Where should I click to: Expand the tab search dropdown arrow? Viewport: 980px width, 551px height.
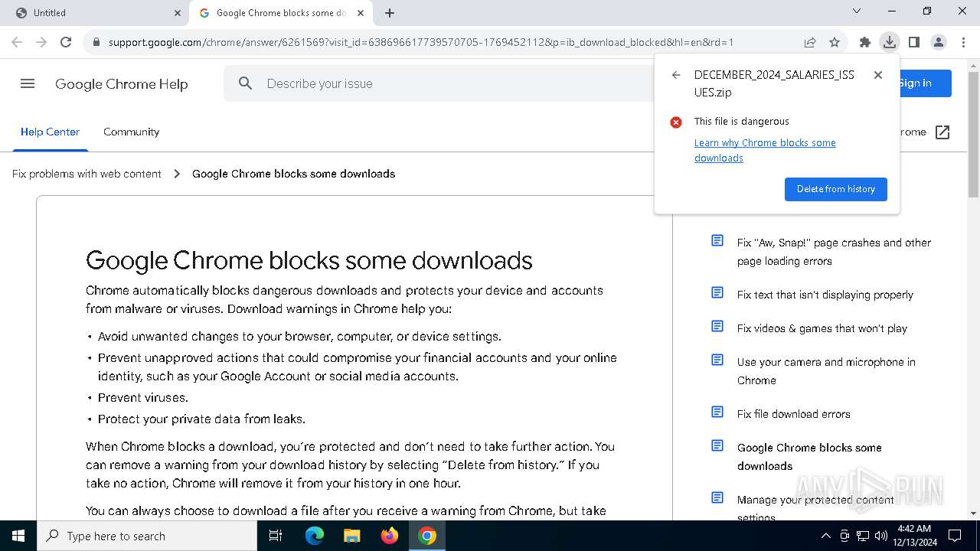click(x=857, y=11)
